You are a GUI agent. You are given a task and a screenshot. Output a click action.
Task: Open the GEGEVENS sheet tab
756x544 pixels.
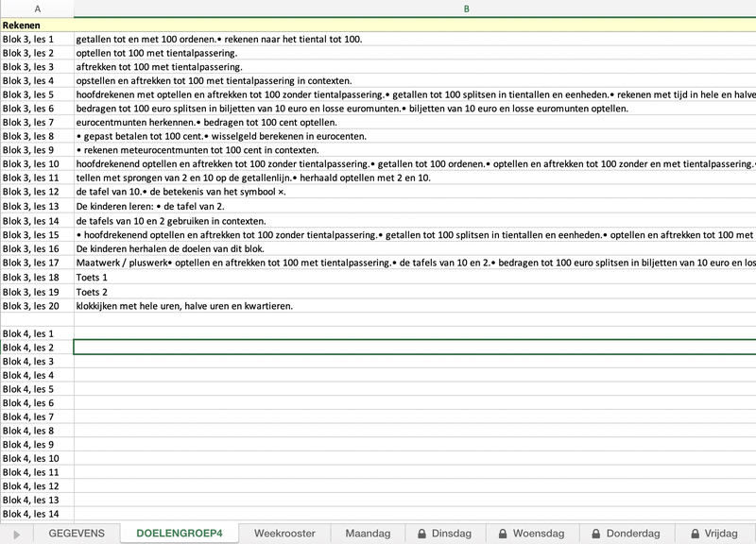pyautogui.click(x=77, y=534)
